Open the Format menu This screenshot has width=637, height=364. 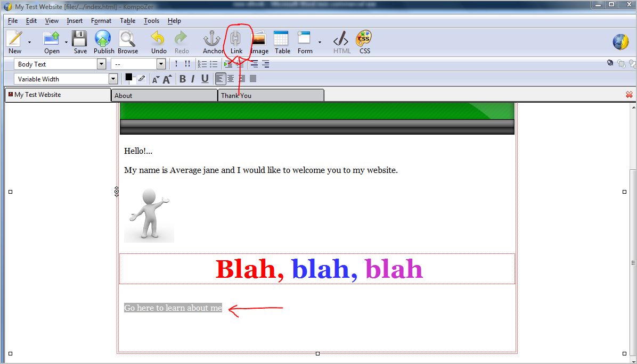tap(101, 21)
